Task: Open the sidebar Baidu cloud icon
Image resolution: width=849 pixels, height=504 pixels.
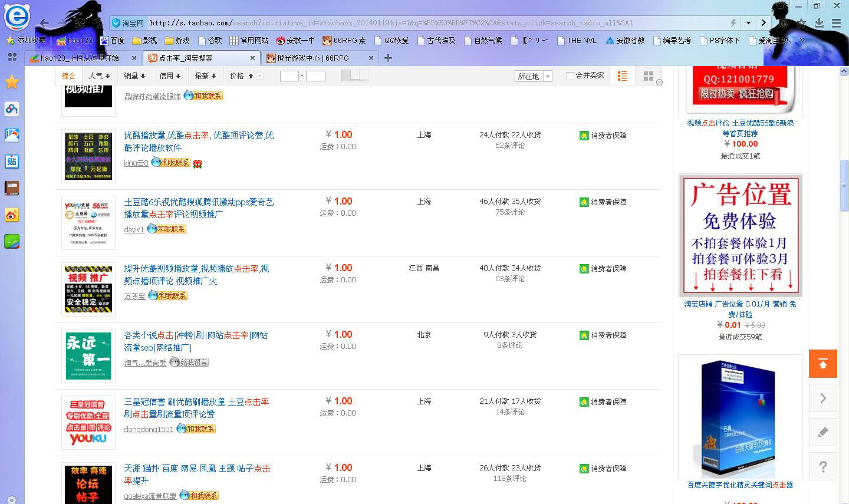Action: pos(12,109)
